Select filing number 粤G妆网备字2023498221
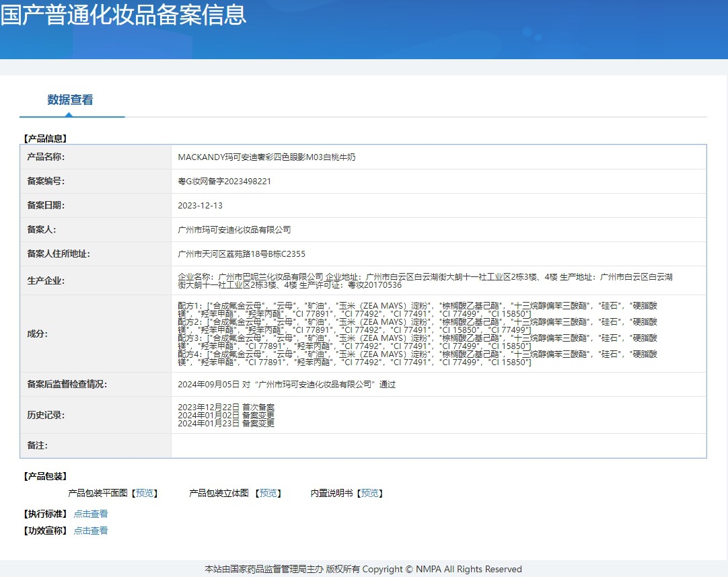 click(x=224, y=181)
